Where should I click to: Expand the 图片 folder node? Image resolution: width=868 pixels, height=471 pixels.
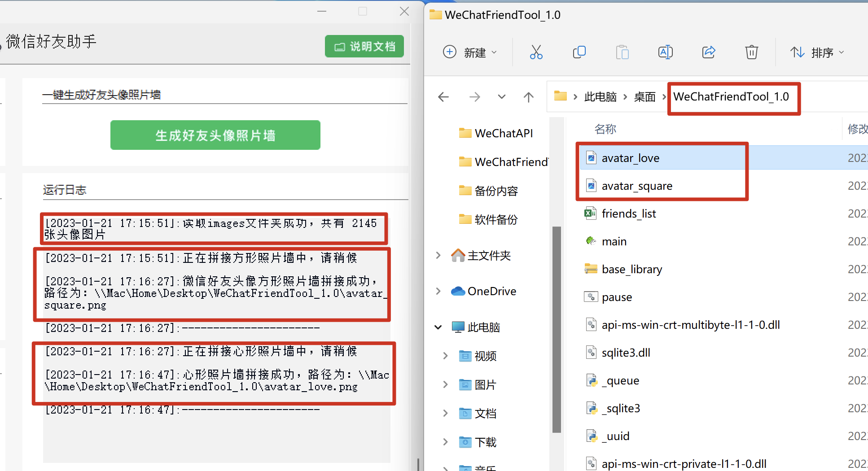coord(445,384)
